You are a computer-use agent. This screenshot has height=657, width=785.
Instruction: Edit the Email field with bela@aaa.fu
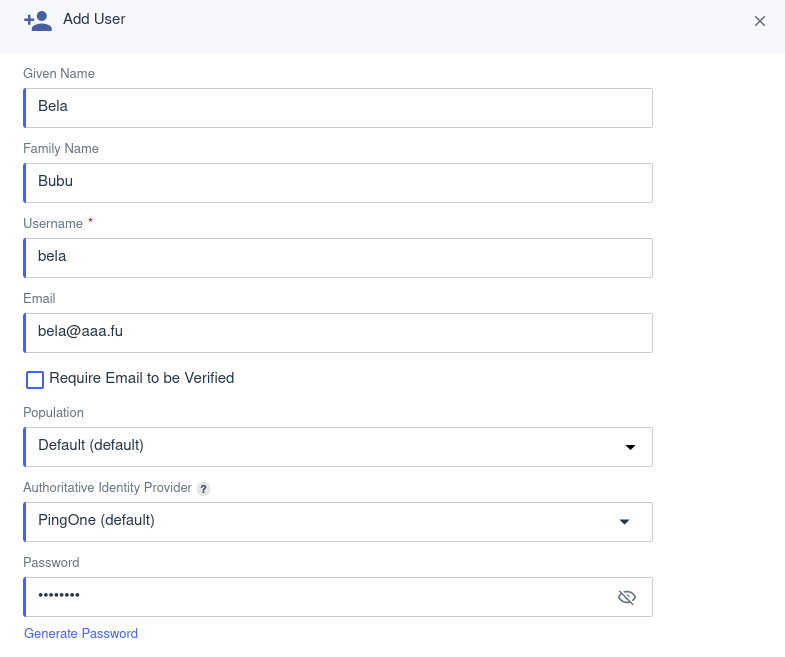pos(338,333)
